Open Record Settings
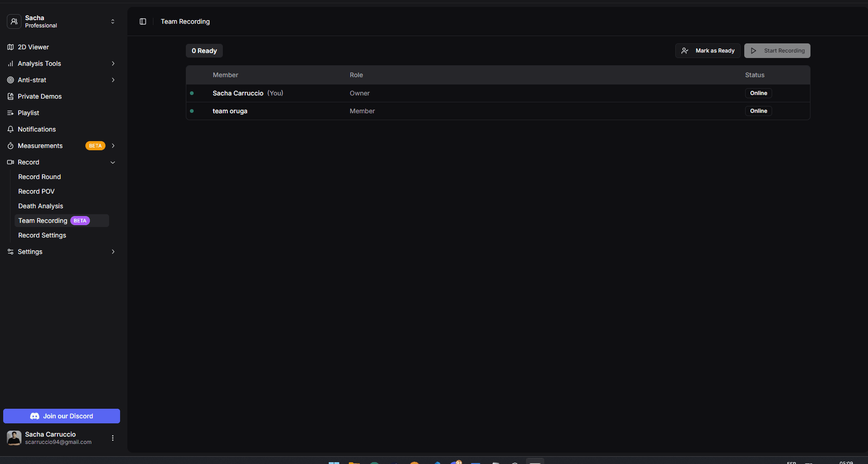868x464 pixels. coord(42,235)
